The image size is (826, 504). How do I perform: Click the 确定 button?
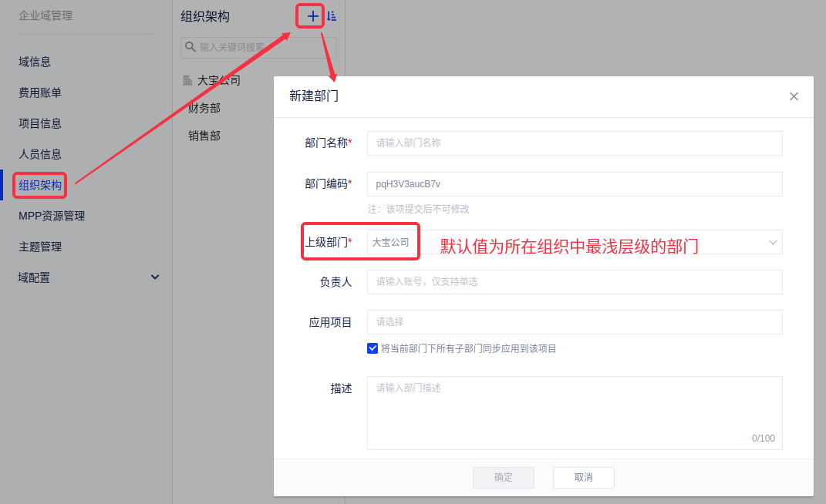click(503, 477)
